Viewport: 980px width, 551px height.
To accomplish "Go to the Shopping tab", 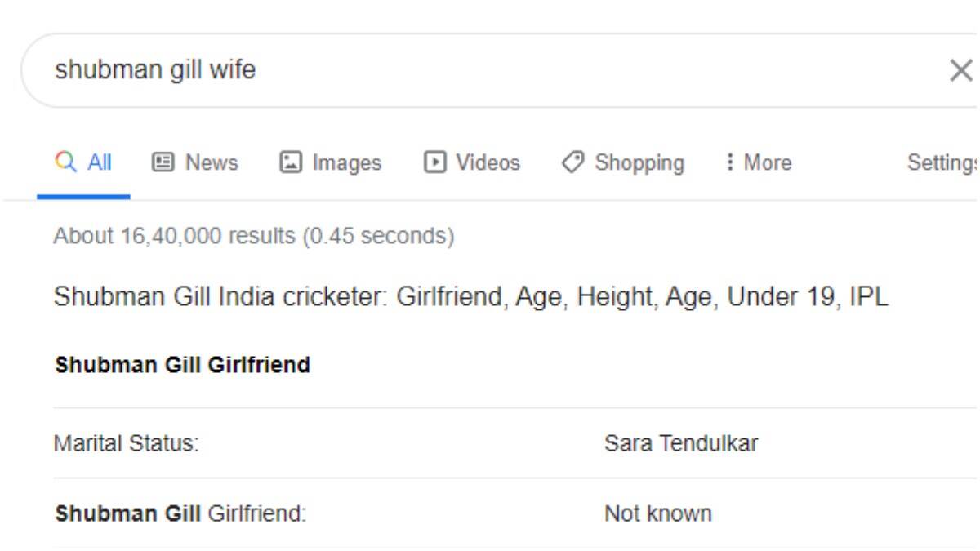I will pyautogui.click(x=623, y=162).
